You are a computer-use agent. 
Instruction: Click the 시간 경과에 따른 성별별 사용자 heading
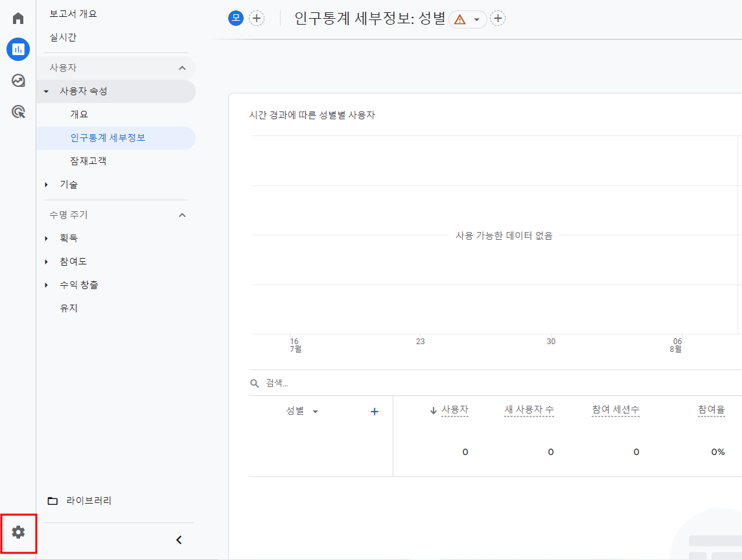coord(312,115)
